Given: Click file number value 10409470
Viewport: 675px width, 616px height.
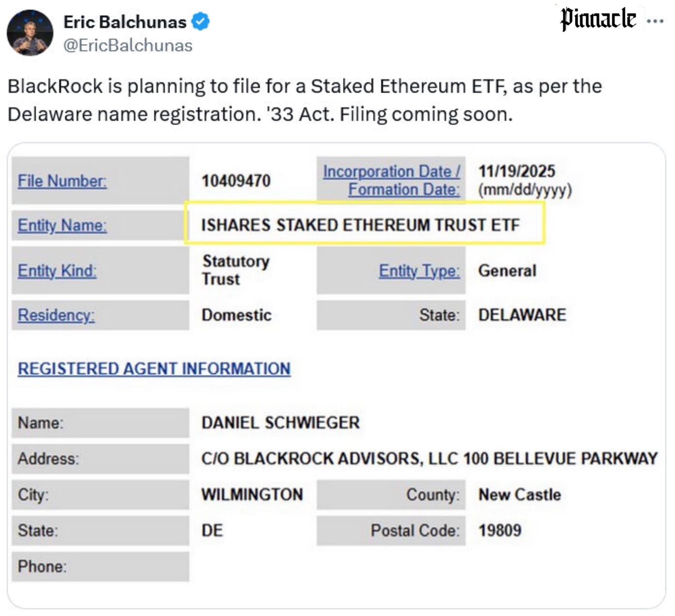Looking at the screenshot, I should (236, 181).
